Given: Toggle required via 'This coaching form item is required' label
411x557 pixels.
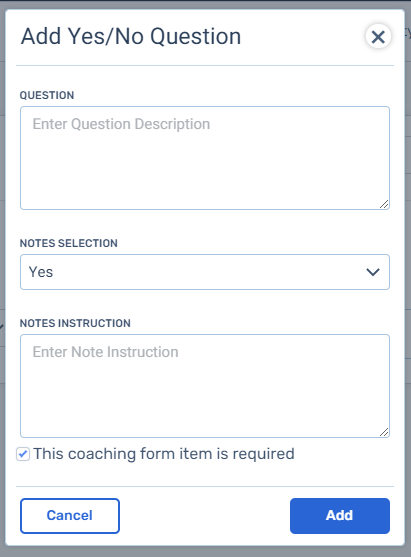Looking at the screenshot, I should click(164, 454).
